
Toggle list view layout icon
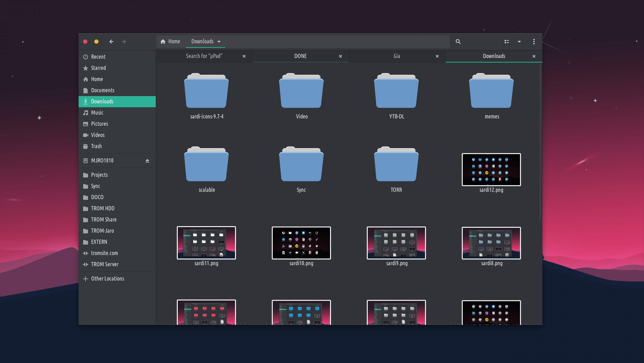506,42
